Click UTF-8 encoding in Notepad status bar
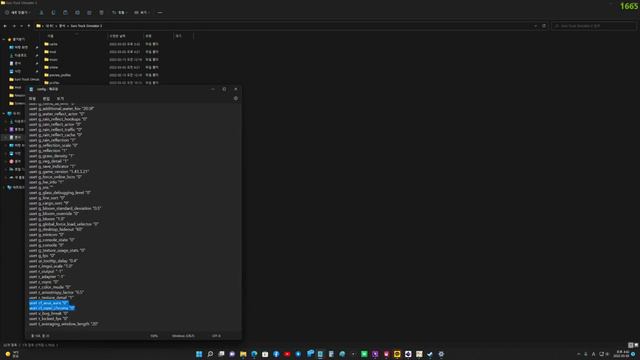Screen dimensions: 640x360 coord(216,336)
